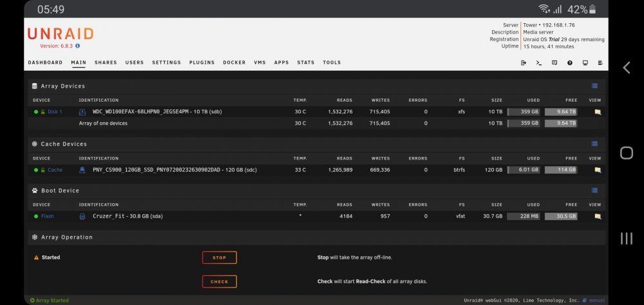Click the PNY_CS900_120GB_SSD identification text

click(175, 170)
